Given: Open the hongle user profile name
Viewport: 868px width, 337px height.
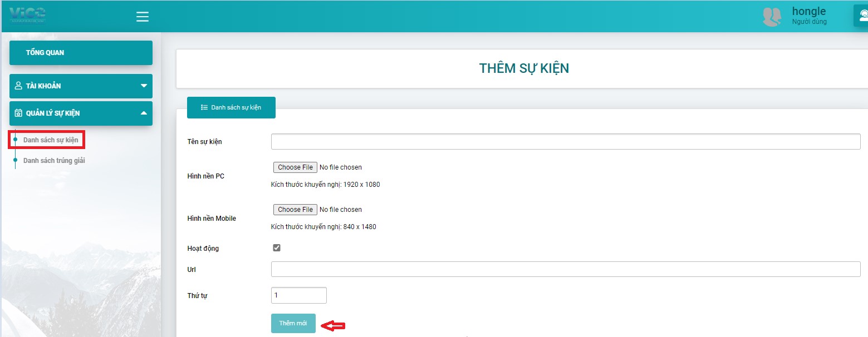Looking at the screenshot, I should [x=808, y=12].
